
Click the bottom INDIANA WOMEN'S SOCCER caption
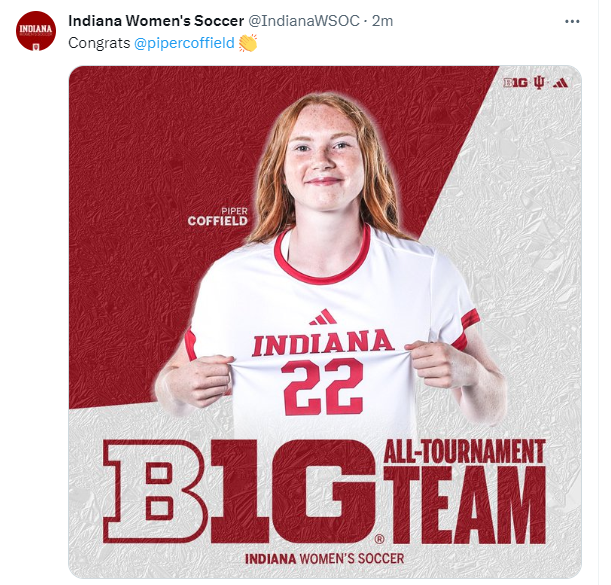click(323, 557)
